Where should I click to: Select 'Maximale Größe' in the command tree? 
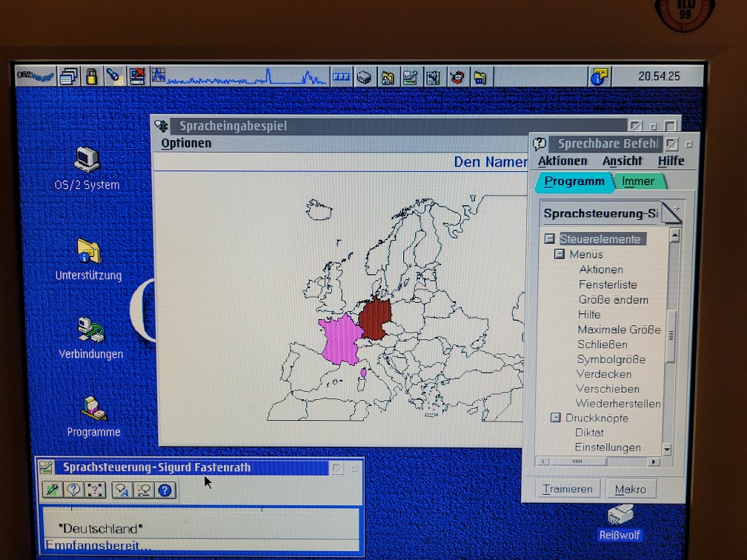tap(619, 330)
